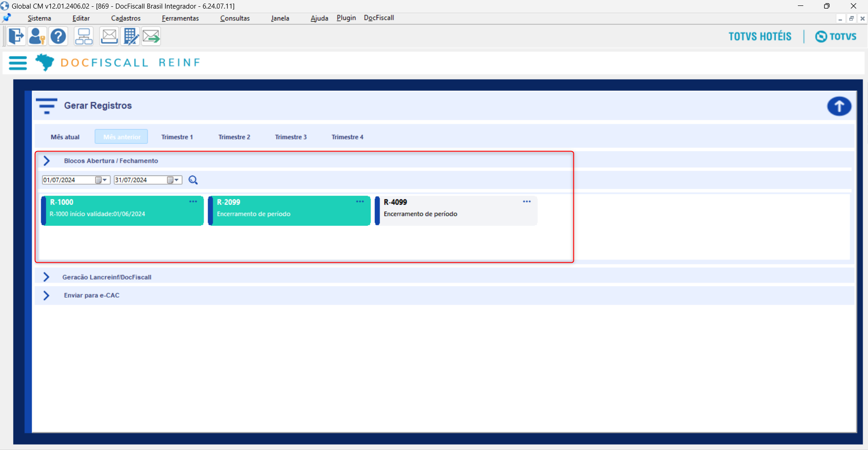This screenshot has height=450, width=868.
Task: Click the TOTVS HOTÉIS link
Action: coord(760,37)
